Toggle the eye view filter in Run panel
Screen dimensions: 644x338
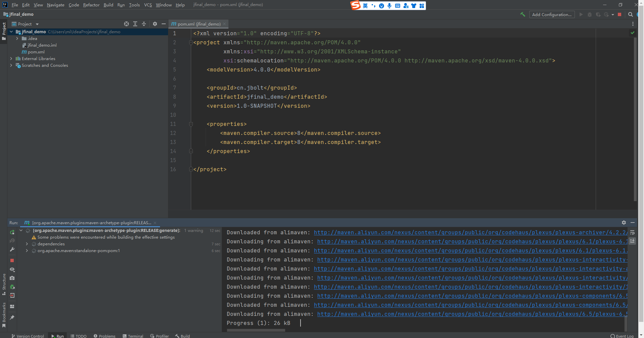pos(12,270)
